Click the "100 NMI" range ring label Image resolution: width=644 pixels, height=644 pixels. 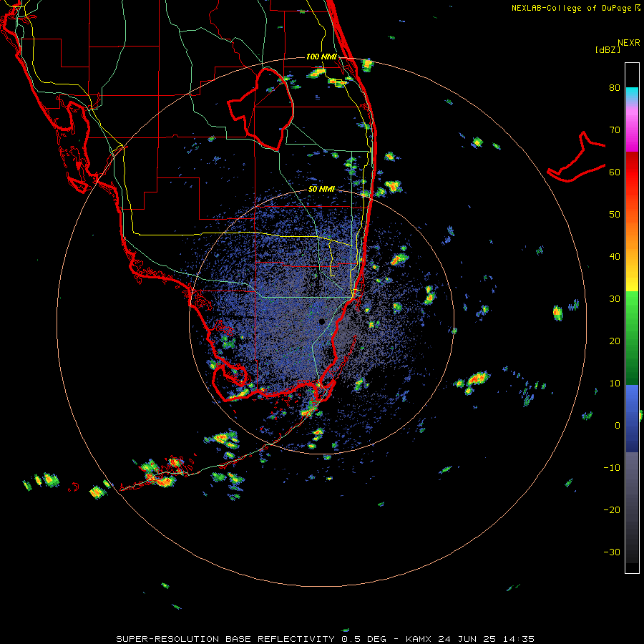321,57
